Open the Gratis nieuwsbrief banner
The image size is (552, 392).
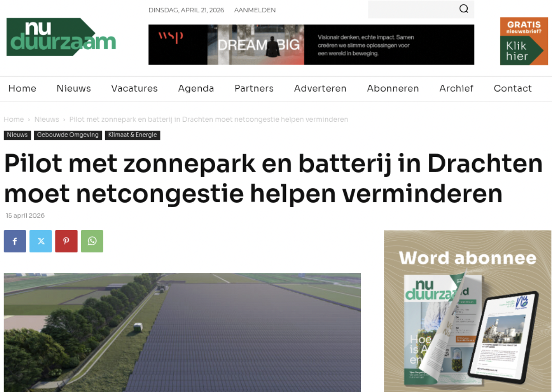[x=524, y=41]
